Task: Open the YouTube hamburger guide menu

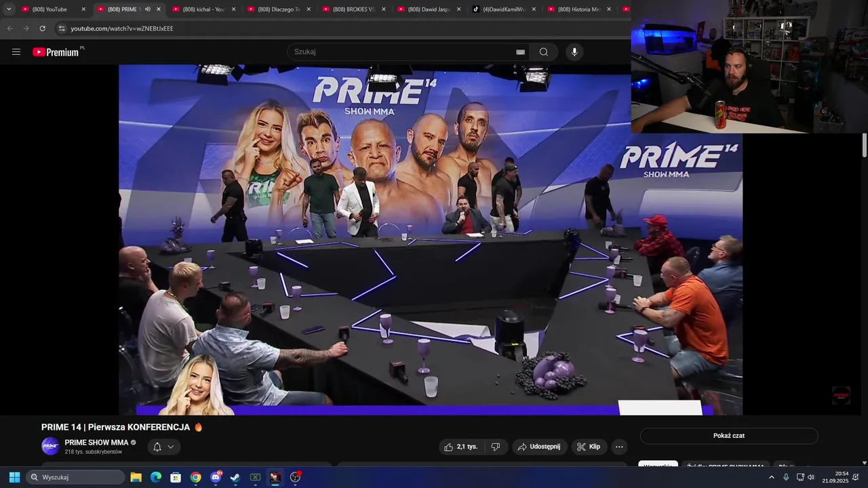Action: [x=16, y=52]
